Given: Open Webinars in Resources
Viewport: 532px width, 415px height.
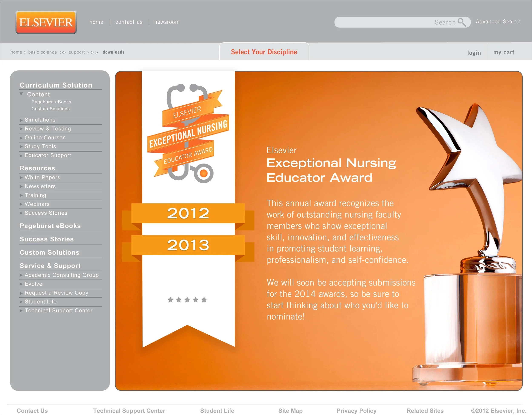Looking at the screenshot, I should tap(37, 204).
